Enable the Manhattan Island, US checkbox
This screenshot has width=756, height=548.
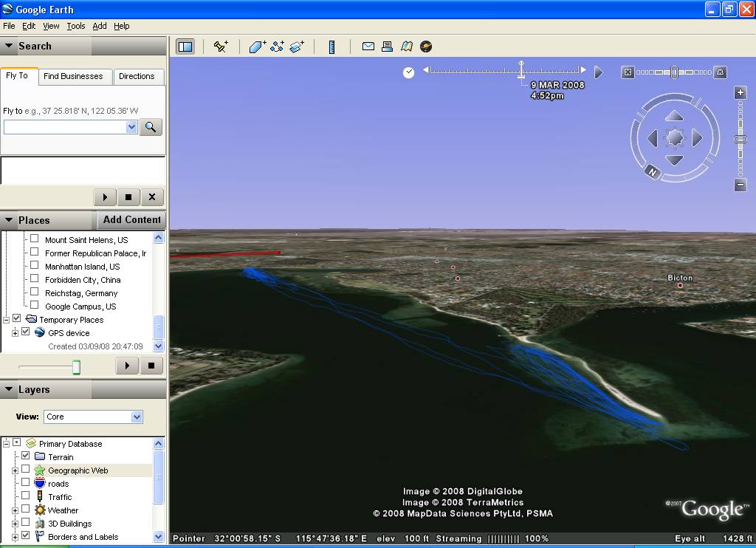coord(34,266)
